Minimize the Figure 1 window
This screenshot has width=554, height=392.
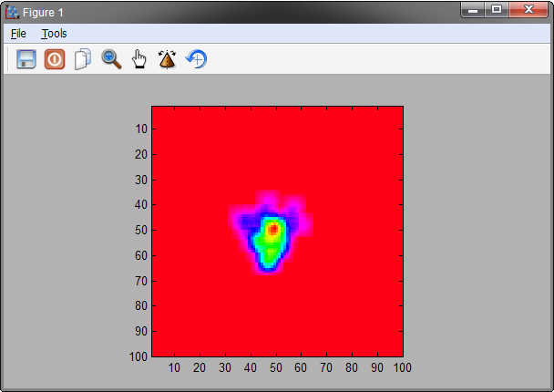pyautogui.click(x=473, y=9)
